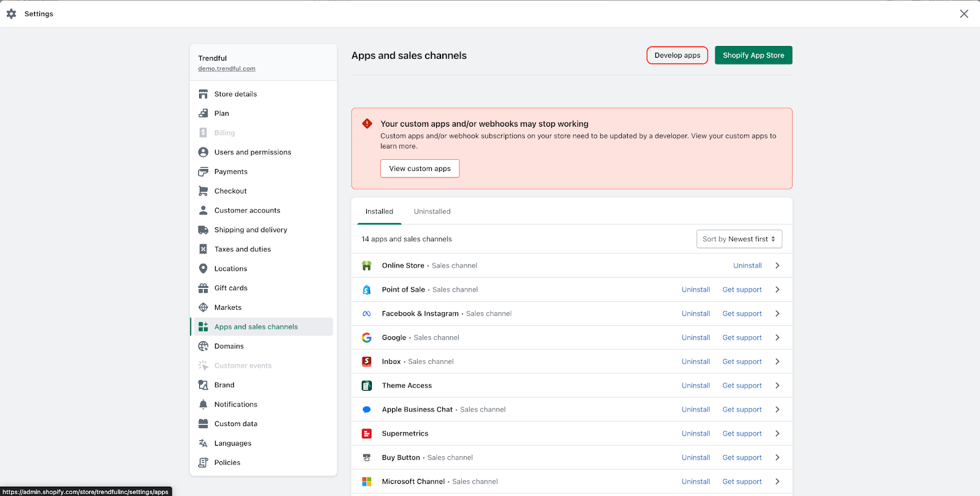Click the Supermetrics app icon

click(367, 434)
